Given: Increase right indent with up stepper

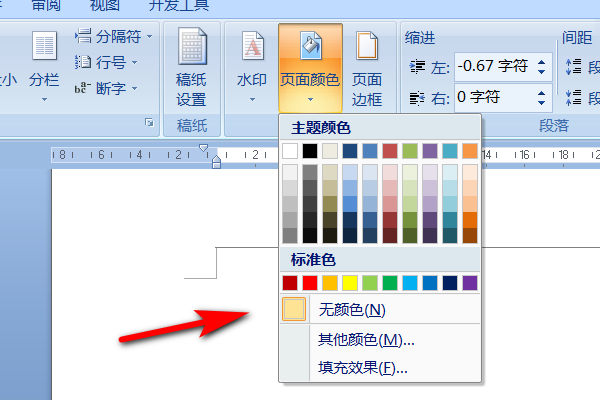Looking at the screenshot, I should (x=541, y=93).
